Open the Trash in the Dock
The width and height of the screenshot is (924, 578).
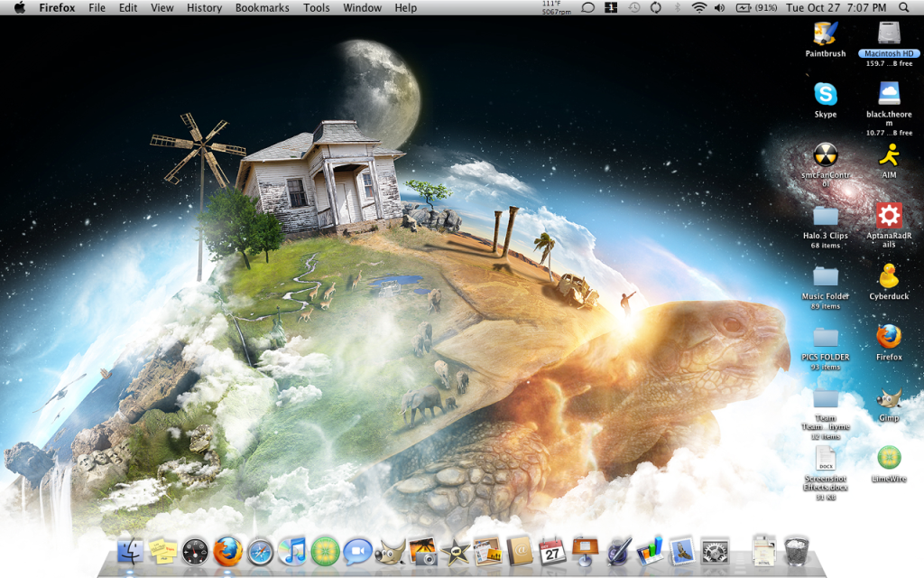tap(797, 551)
